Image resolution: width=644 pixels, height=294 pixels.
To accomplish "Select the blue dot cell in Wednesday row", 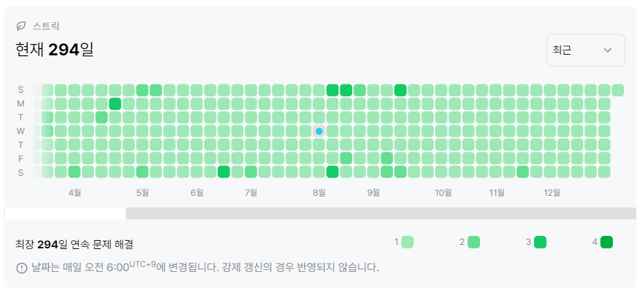I will pyautogui.click(x=319, y=131).
